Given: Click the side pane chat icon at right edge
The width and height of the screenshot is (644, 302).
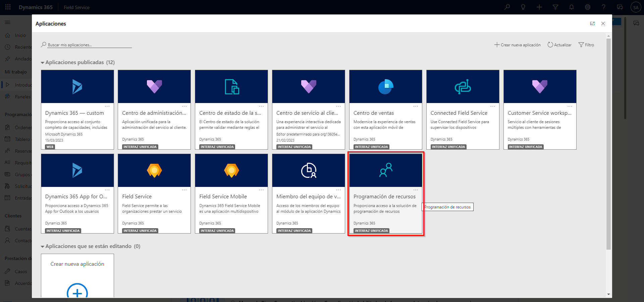Looking at the screenshot, I should (636, 23).
